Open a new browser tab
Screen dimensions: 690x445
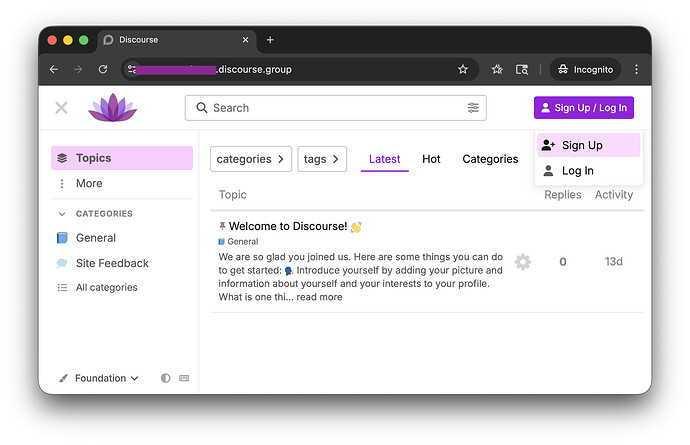pos(270,40)
